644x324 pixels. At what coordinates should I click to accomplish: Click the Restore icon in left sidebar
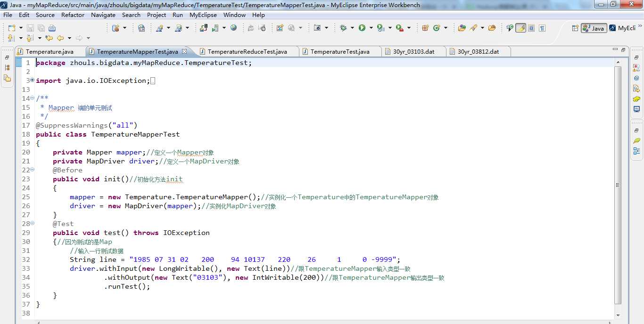point(7,57)
